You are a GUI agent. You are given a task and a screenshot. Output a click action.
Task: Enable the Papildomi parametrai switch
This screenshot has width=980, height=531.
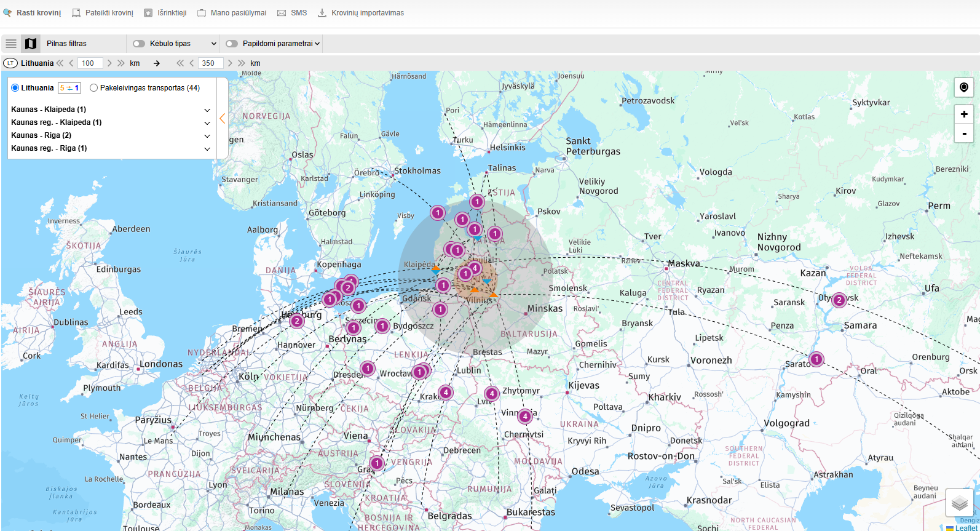[232, 44]
